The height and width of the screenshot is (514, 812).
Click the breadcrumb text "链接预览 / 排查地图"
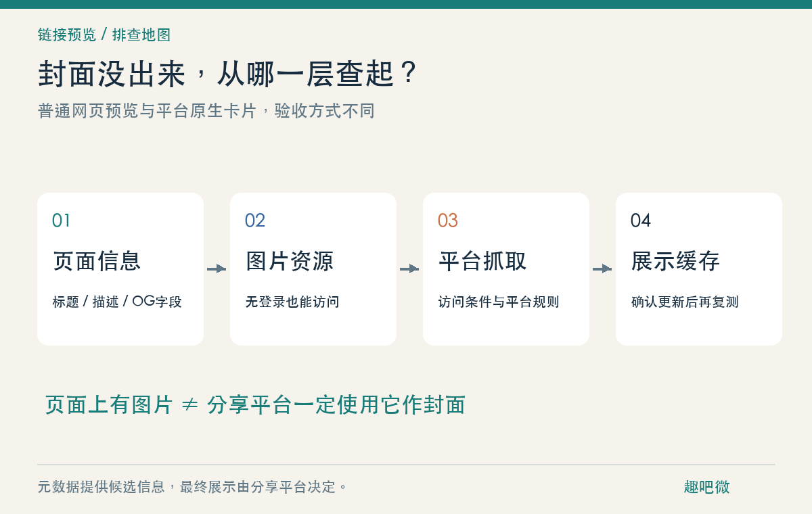pos(104,34)
